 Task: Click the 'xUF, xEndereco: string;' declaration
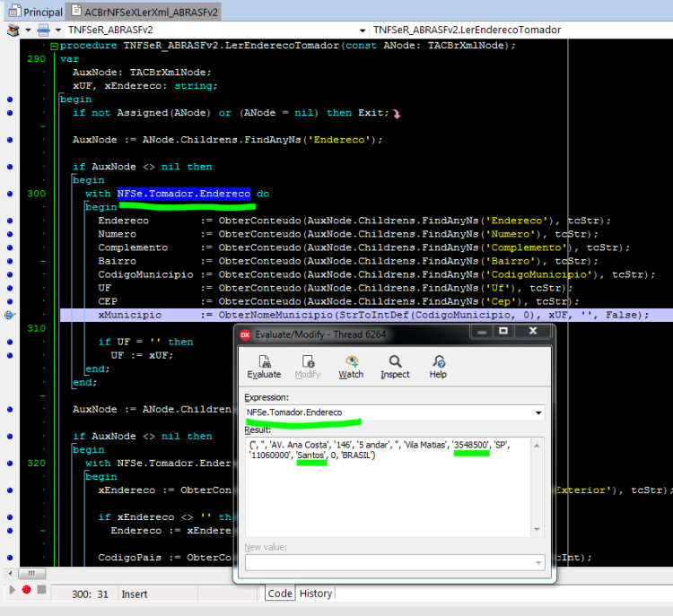[x=145, y=86]
